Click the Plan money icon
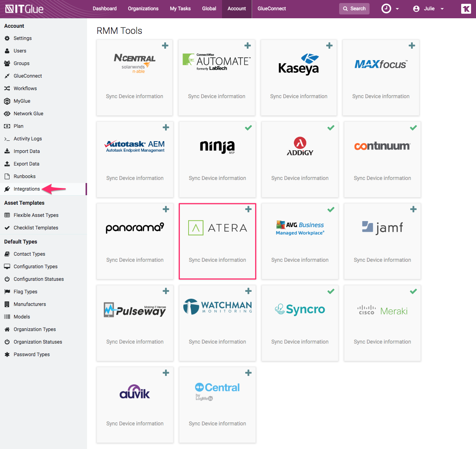Image resolution: width=476 pixels, height=449 pixels. click(7, 126)
